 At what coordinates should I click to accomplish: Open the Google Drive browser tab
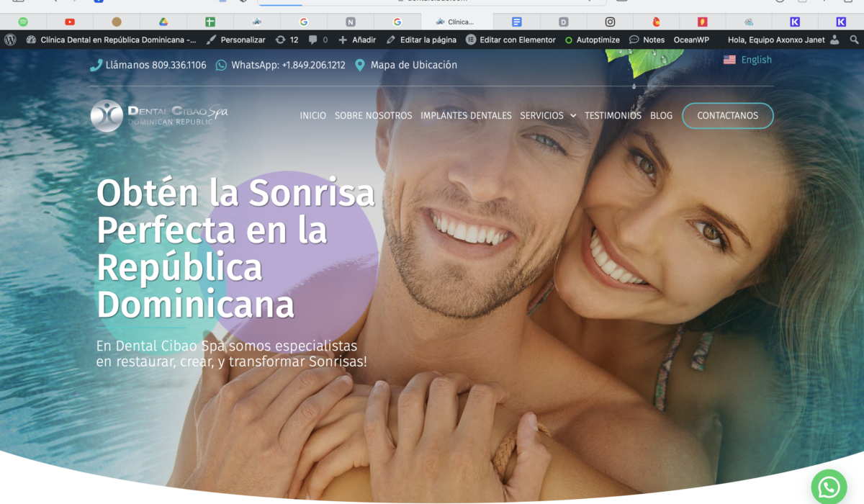(x=163, y=22)
